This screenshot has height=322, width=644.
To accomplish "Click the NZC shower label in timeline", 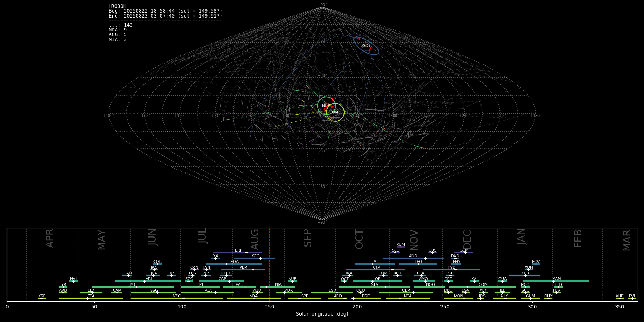I will [177, 296].
